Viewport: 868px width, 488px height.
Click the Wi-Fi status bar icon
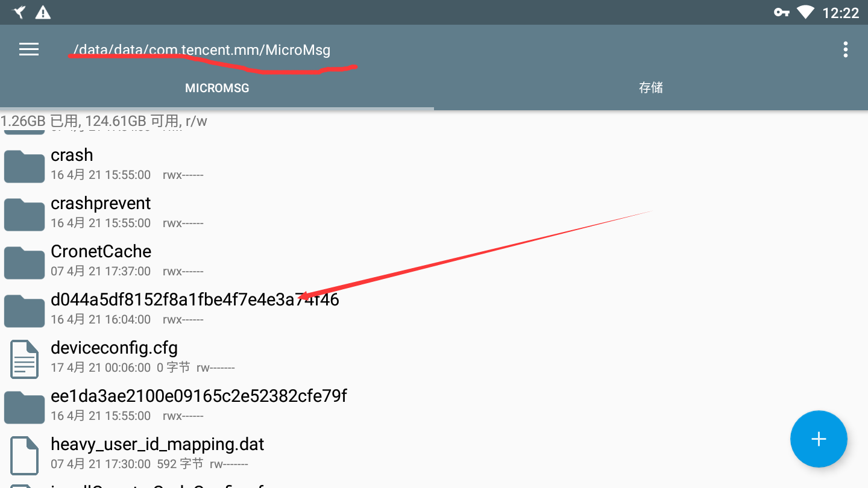coord(805,12)
